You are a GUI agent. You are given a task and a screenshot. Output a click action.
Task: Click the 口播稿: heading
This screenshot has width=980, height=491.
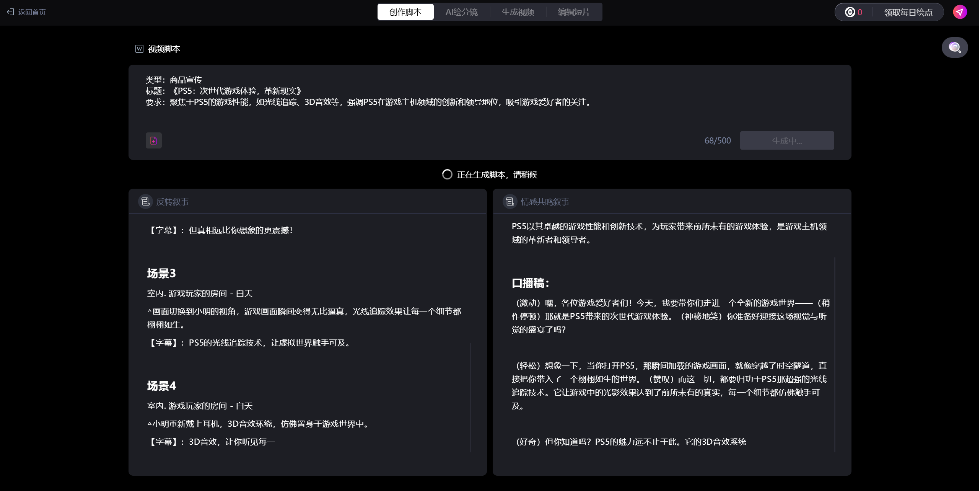point(531,283)
